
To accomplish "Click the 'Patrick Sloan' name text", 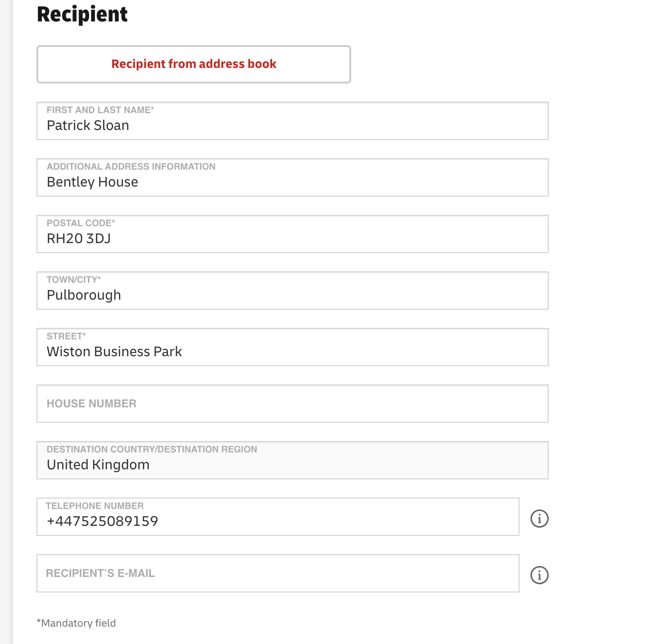I will (x=88, y=125).
